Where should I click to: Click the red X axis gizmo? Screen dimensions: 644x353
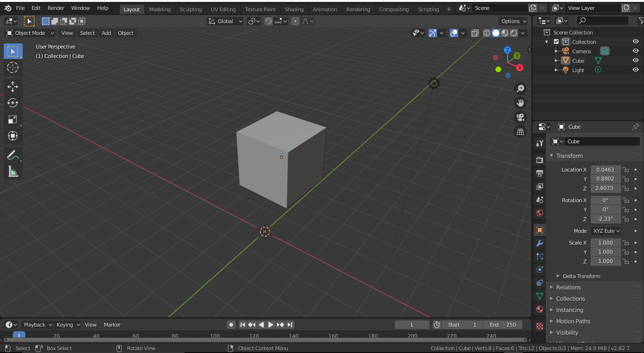(520, 67)
